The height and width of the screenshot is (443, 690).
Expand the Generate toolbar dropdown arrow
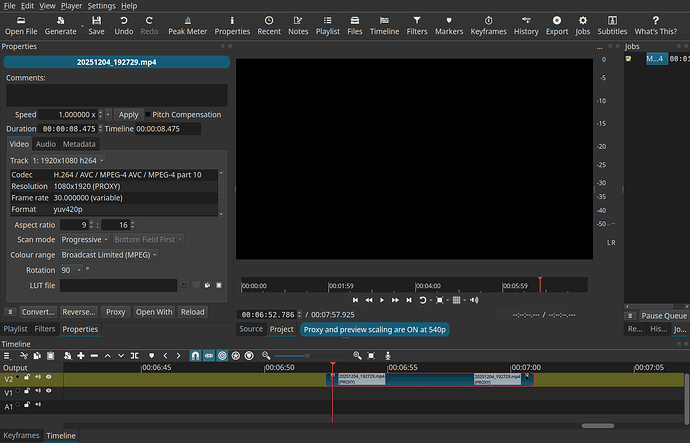pos(82,26)
